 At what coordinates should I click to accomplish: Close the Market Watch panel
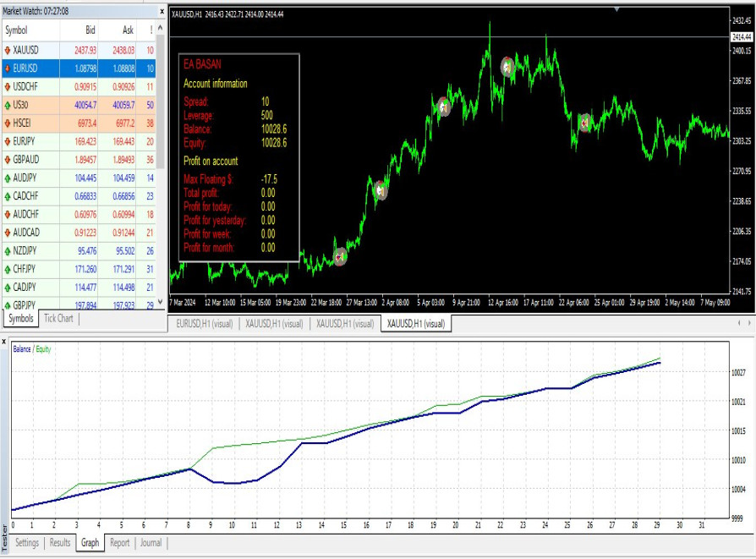coord(162,11)
